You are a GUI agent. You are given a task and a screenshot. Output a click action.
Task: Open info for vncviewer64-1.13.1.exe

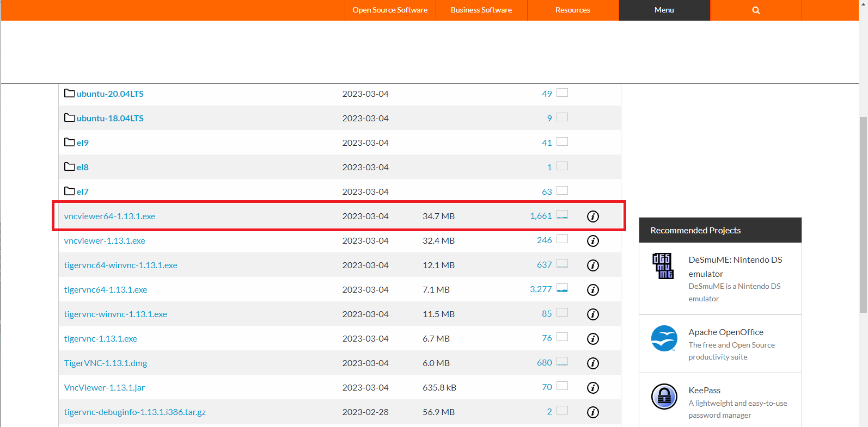pyautogui.click(x=592, y=216)
